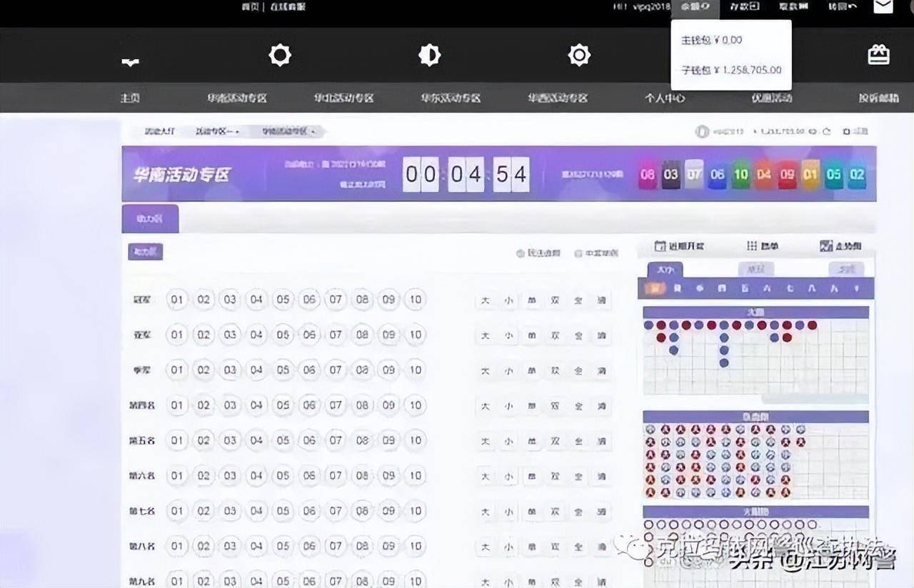Select number 05 in the 冠军 row
This screenshot has width=914, height=588.
point(283,300)
